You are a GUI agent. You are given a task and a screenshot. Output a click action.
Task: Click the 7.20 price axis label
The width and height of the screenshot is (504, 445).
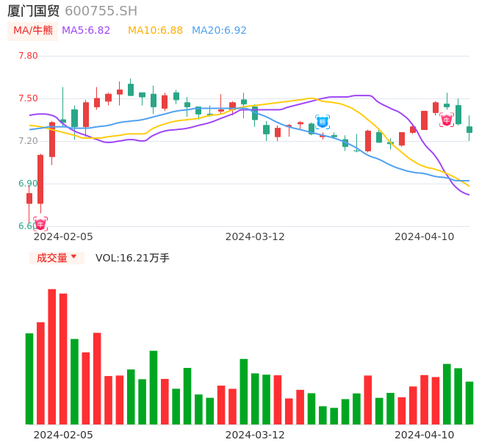coord(28,141)
